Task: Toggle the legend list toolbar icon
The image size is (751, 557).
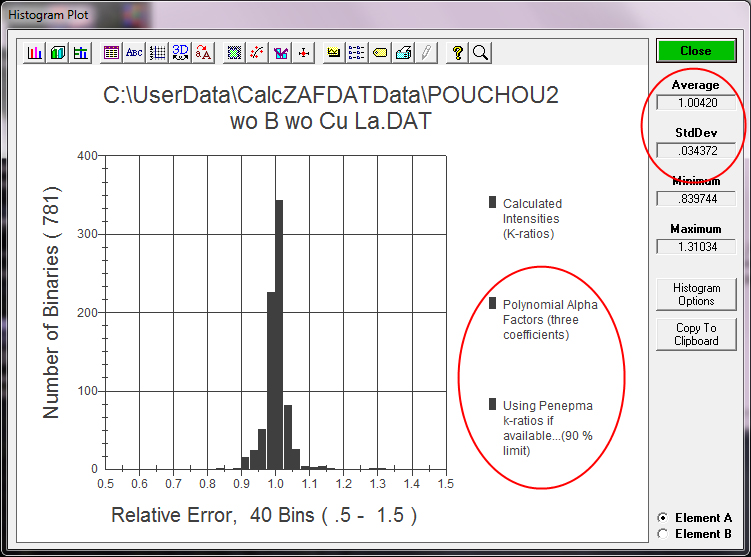Action: coord(357,53)
